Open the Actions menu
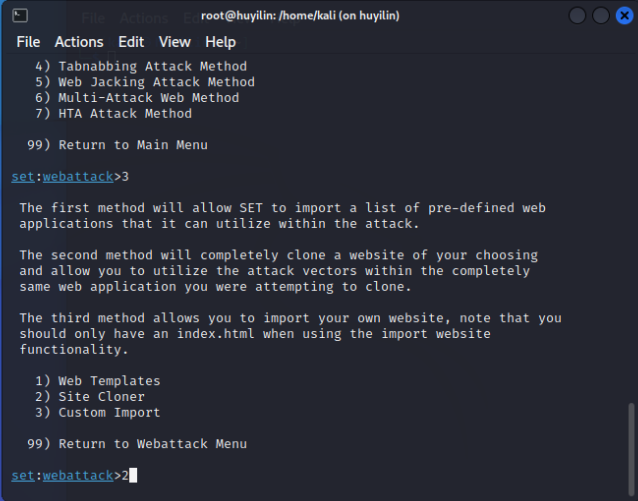Viewport: 638px width, 501px height. pos(79,42)
